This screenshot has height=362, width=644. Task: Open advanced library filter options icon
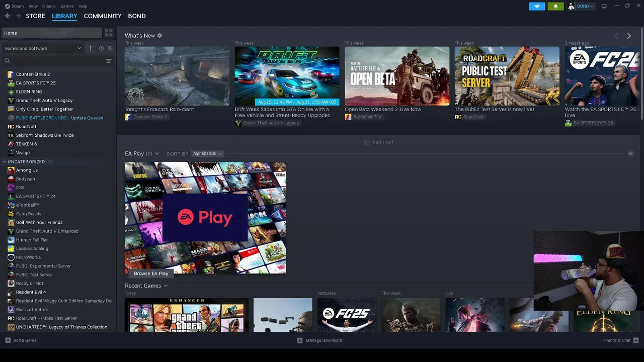pyautogui.click(x=109, y=61)
